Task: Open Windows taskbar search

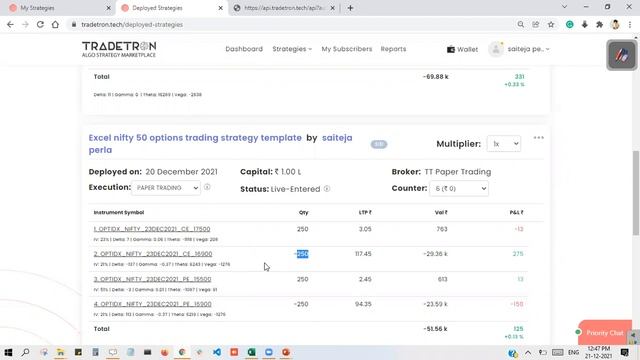Action: [25, 352]
